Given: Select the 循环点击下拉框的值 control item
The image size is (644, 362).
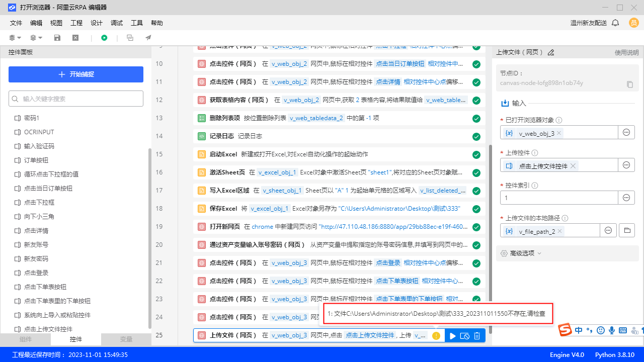Looking at the screenshot, I should tap(51, 174).
